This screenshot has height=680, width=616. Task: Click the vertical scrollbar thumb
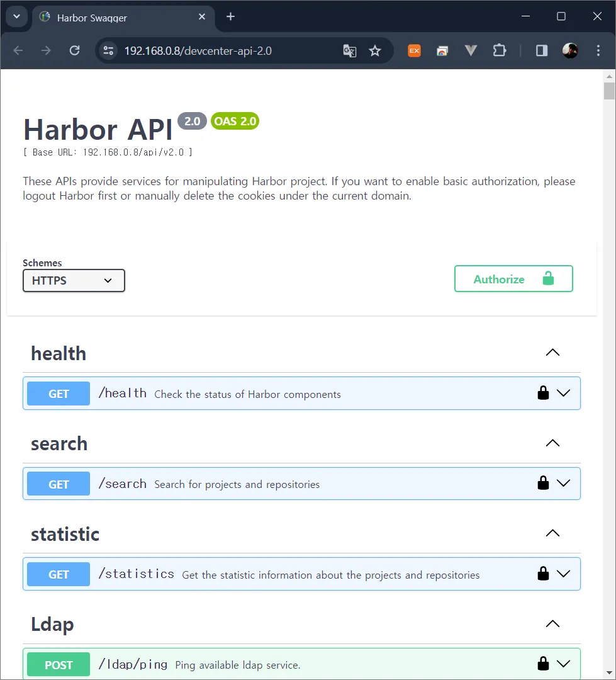[609, 91]
